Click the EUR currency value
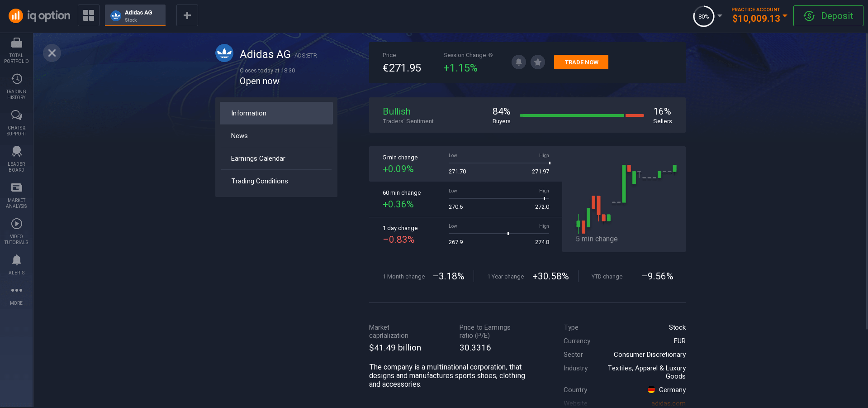 pyautogui.click(x=679, y=341)
